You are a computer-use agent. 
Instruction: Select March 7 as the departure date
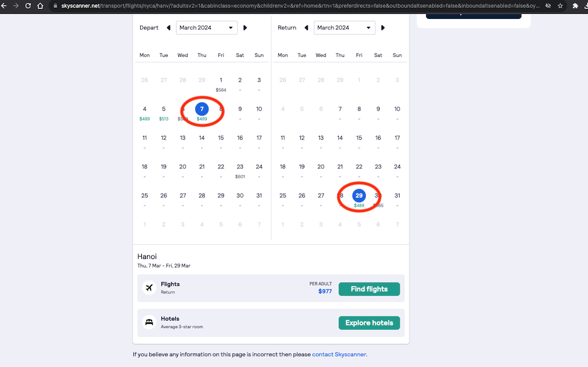[x=202, y=109]
